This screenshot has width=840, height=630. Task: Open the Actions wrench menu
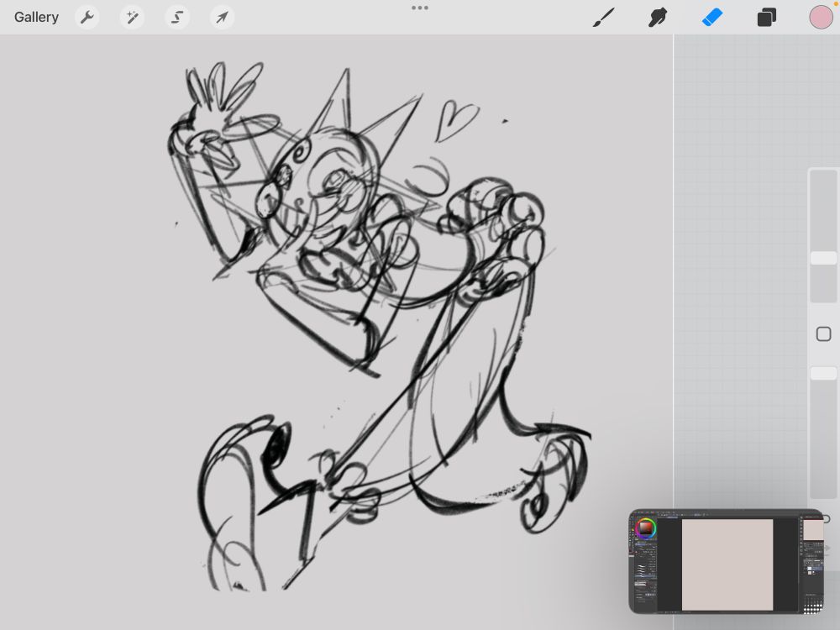click(87, 17)
